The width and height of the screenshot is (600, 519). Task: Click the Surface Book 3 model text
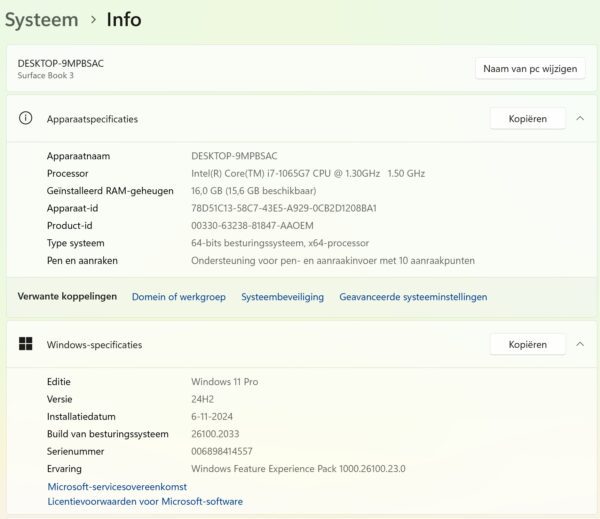46,75
